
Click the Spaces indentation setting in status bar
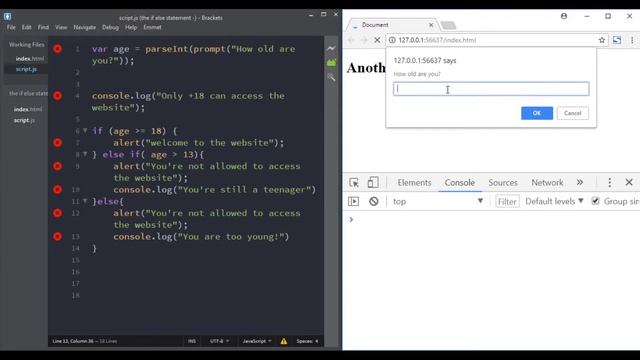tap(307, 341)
